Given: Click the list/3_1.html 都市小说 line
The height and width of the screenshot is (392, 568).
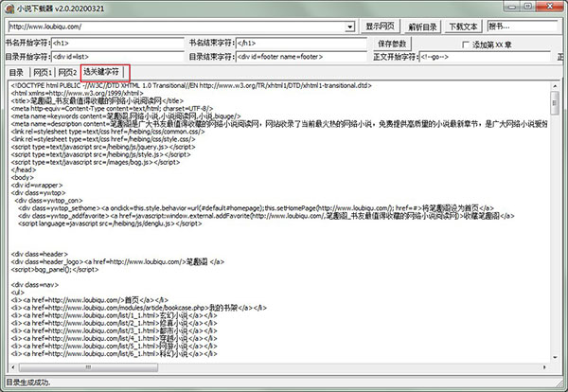Looking at the screenshot, I should click(x=115, y=330).
